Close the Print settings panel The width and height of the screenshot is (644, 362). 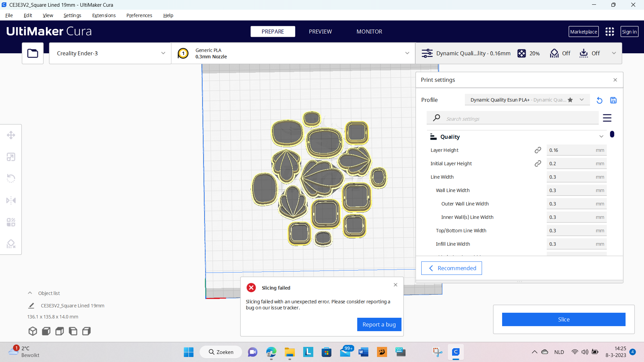pyautogui.click(x=615, y=80)
